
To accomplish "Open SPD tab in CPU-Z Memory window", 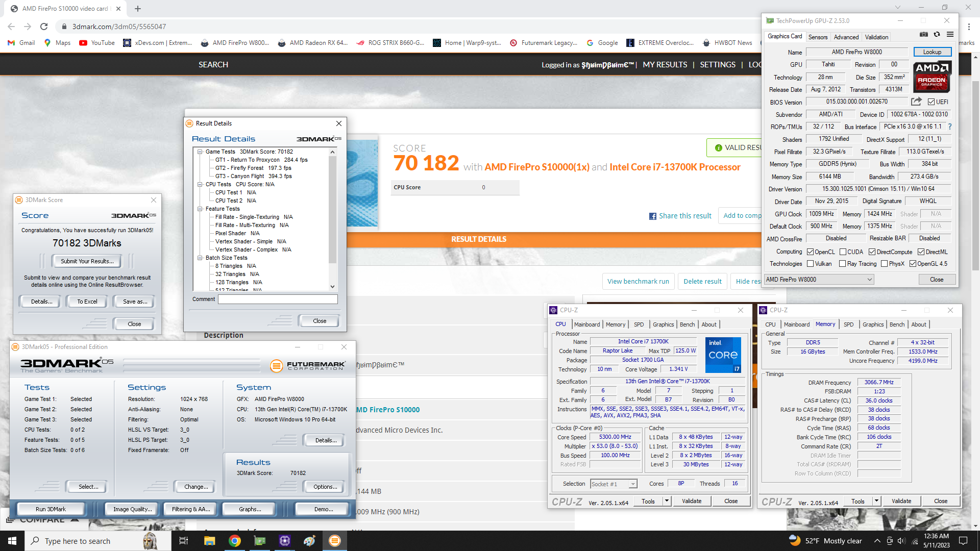I will [x=848, y=324].
